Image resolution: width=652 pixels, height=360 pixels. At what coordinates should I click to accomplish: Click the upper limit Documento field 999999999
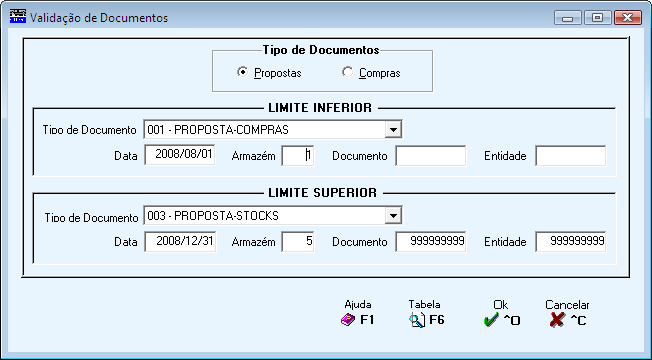click(431, 242)
